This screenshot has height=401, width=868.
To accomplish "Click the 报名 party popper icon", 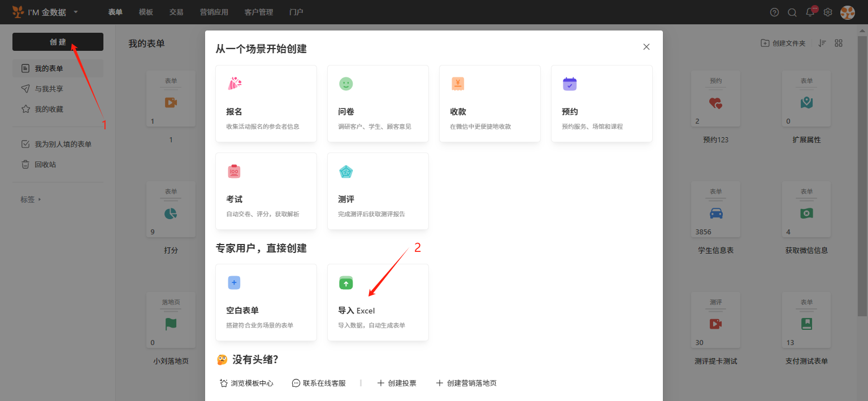I will point(234,84).
